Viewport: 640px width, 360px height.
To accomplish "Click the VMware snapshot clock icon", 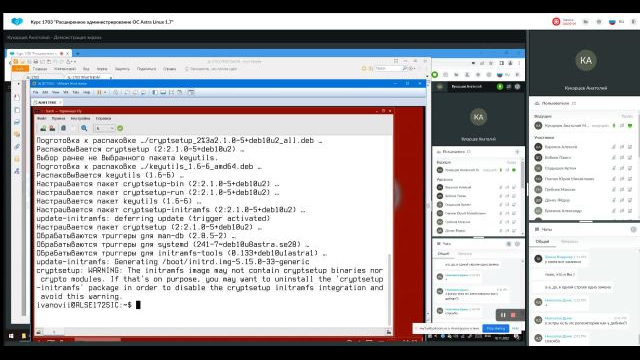I will point(116,92).
